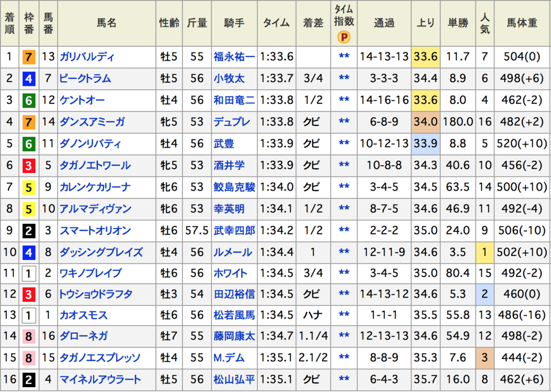Click the yellow highlighted 33.6 for ガリバルディ

425,56
